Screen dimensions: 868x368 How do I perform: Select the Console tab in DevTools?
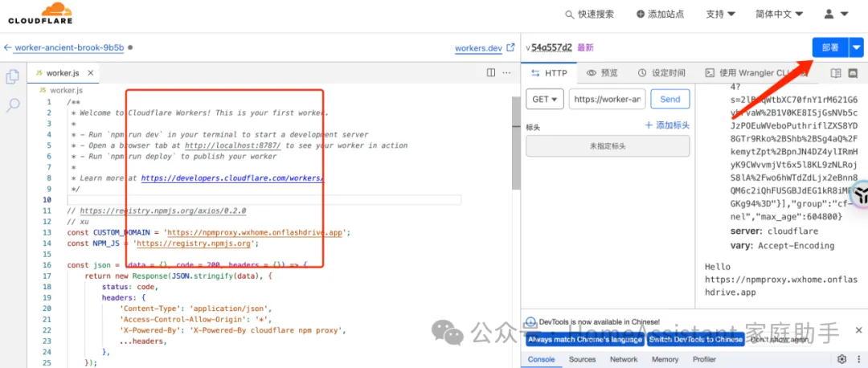point(541,360)
